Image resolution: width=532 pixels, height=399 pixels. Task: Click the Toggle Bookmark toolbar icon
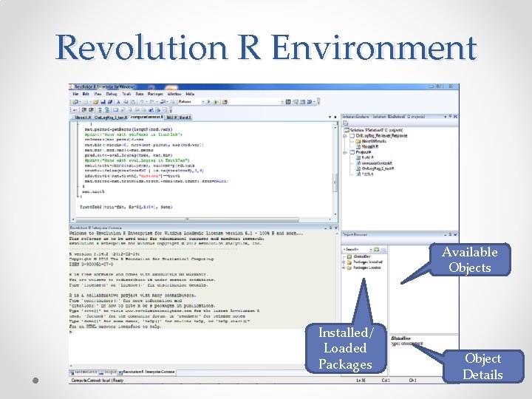(116, 109)
